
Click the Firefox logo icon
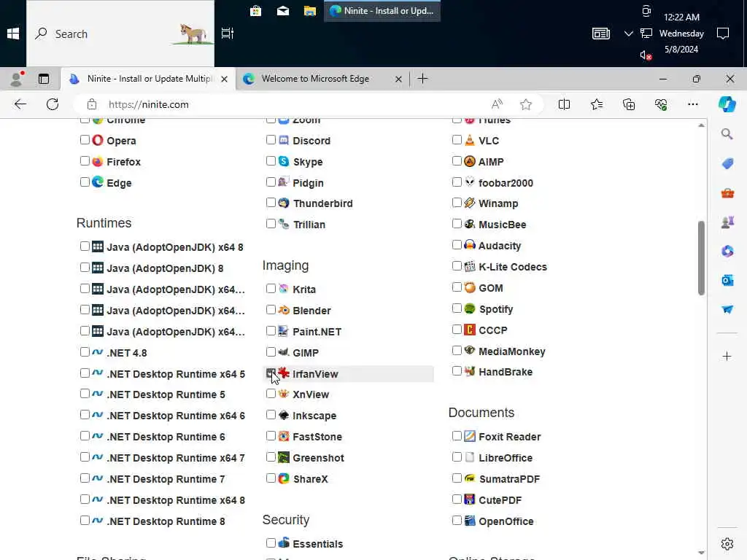(98, 161)
